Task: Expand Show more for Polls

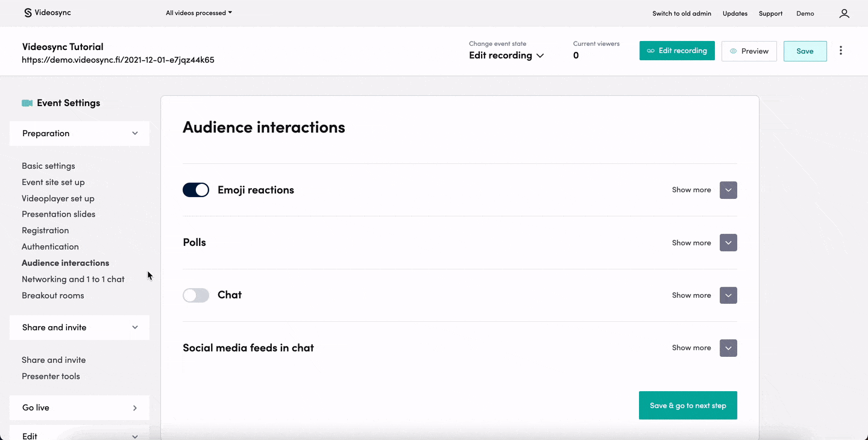Action: click(728, 242)
